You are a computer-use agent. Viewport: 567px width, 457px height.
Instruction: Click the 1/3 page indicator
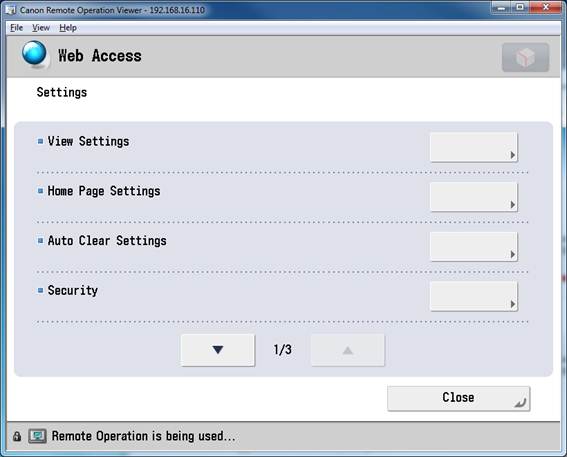[x=282, y=350]
